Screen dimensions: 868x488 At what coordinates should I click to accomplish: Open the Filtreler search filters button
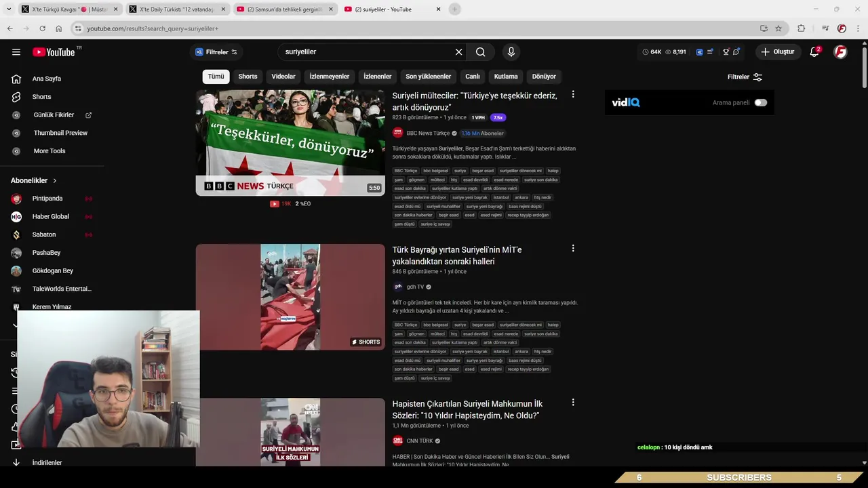click(745, 77)
